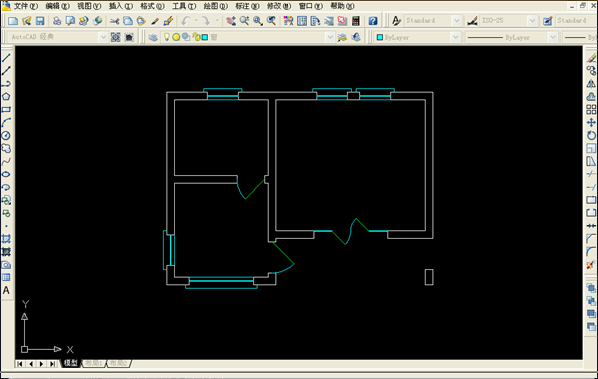Select the Rotate modify tool
This screenshot has width=598, height=379.
click(x=591, y=135)
